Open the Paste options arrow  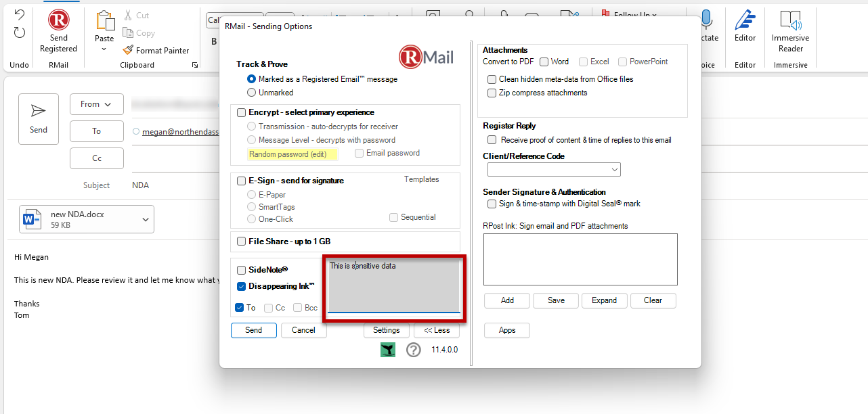tap(105, 49)
